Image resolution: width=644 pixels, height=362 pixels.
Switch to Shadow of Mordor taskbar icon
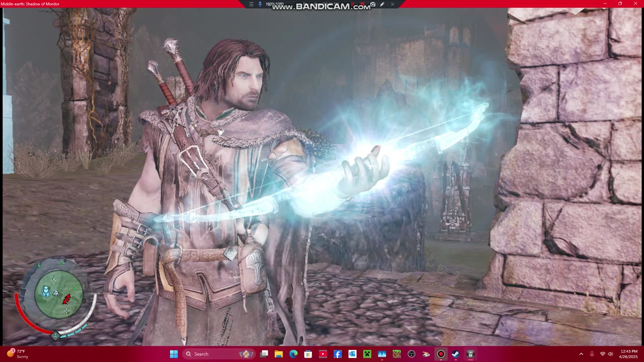[470, 354]
